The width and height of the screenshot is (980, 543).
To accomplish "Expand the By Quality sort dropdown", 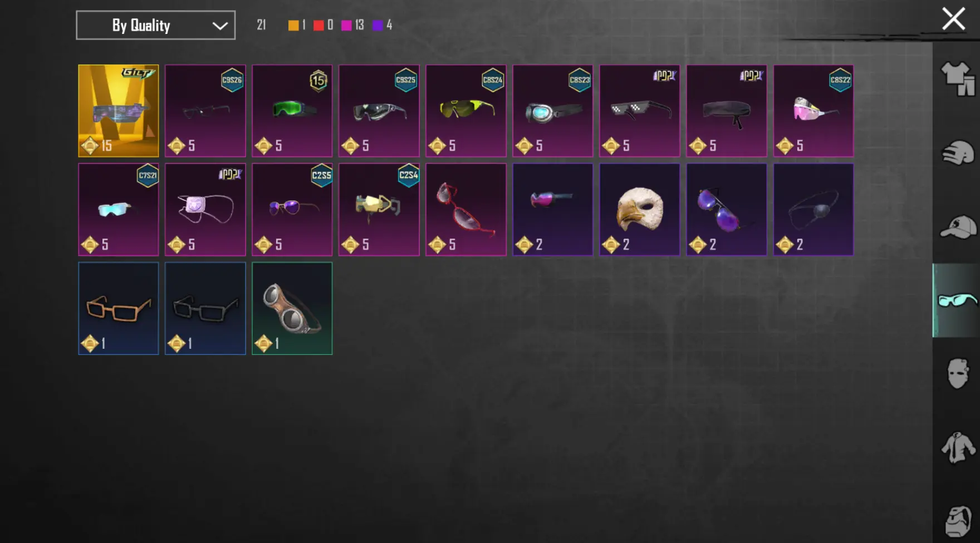I will point(155,25).
